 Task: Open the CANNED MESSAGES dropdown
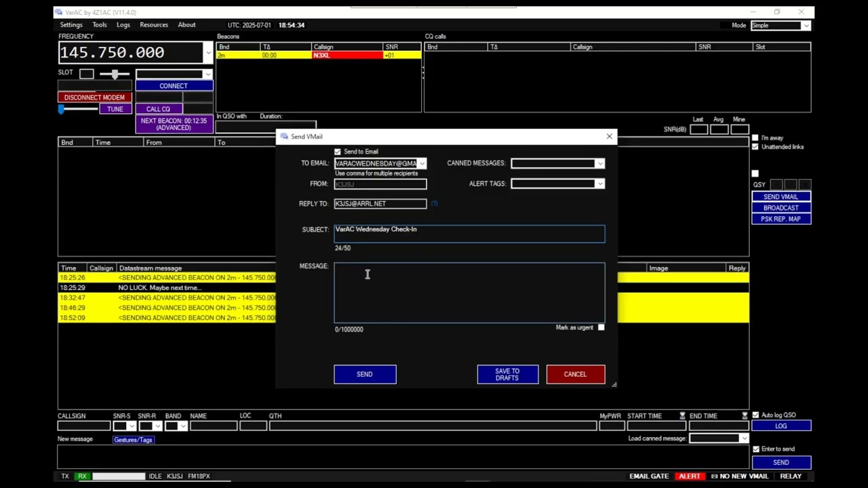599,163
